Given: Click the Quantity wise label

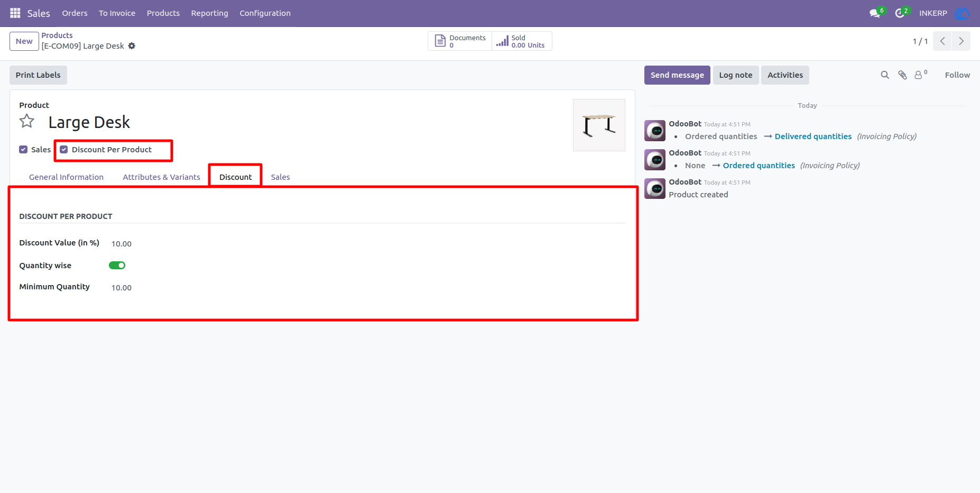Looking at the screenshot, I should 45,266.
